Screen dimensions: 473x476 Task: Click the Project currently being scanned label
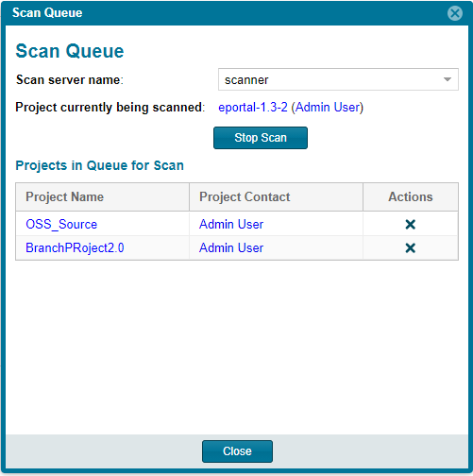(110, 108)
